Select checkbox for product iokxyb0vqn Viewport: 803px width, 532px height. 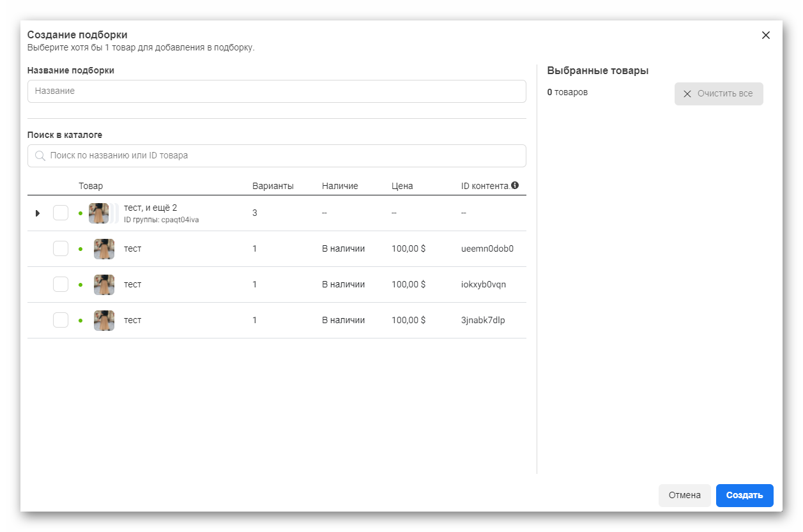coord(61,284)
